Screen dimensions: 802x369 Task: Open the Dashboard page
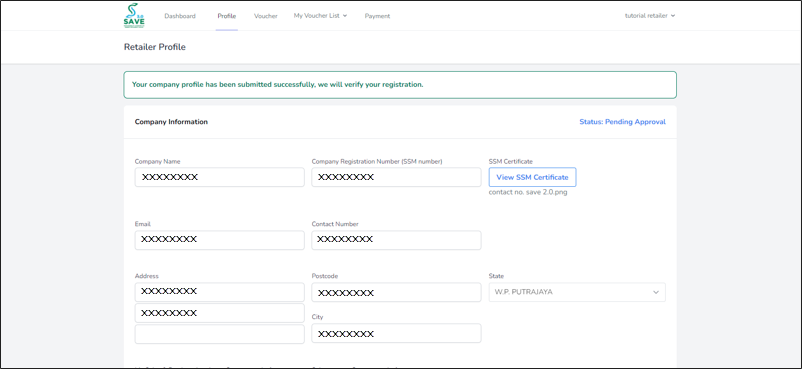[180, 16]
